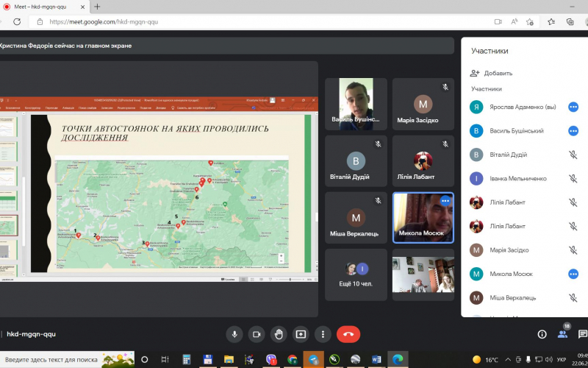Select Марія Засідко participant tile
588x368 pixels.
[x=423, y=104]
